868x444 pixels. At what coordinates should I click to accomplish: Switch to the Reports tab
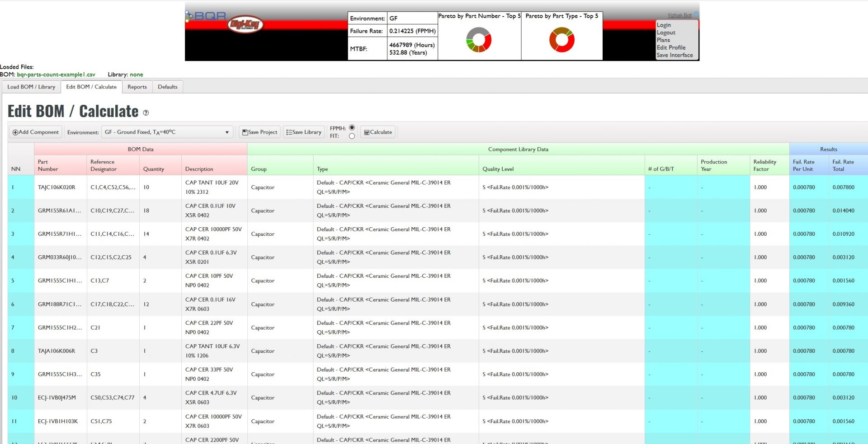[x=137, y=87]
